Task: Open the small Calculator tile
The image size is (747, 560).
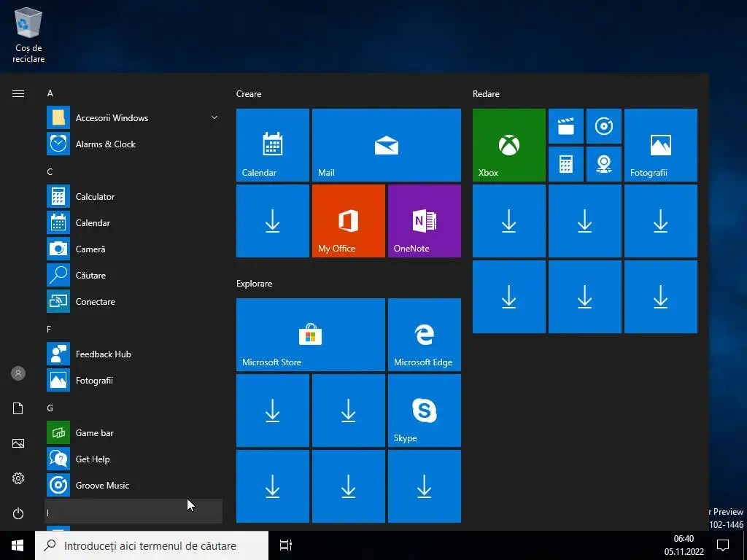Action: point(566,164)
